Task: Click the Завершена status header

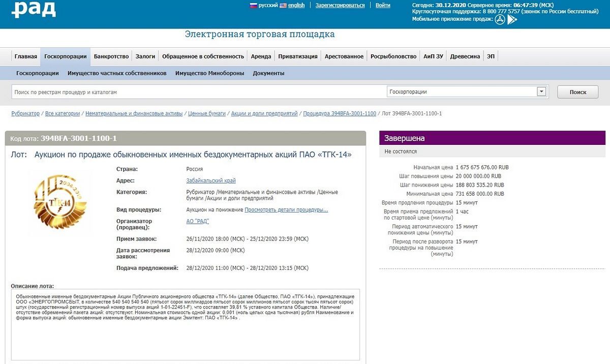Action: (x=493, y=138)
